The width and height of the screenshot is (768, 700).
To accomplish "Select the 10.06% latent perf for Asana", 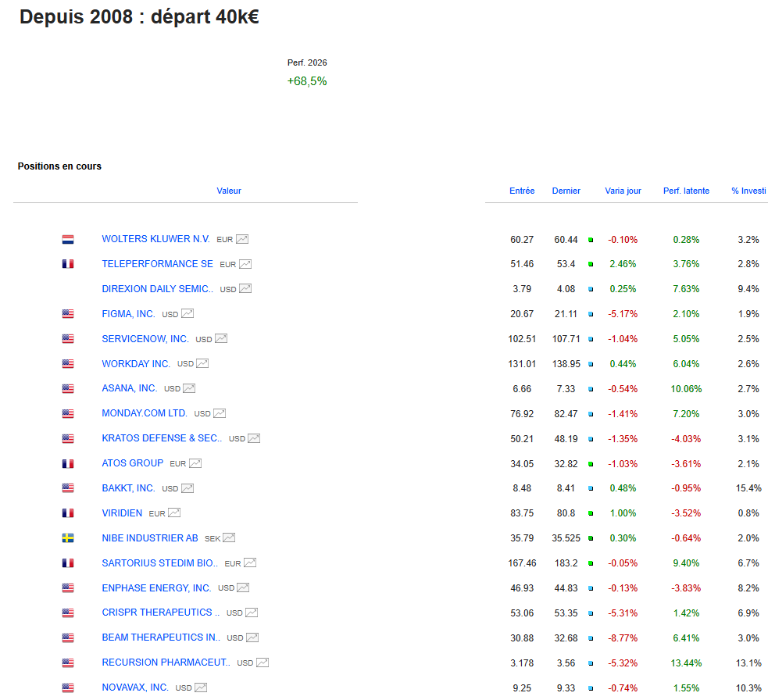I will point(686,389).
